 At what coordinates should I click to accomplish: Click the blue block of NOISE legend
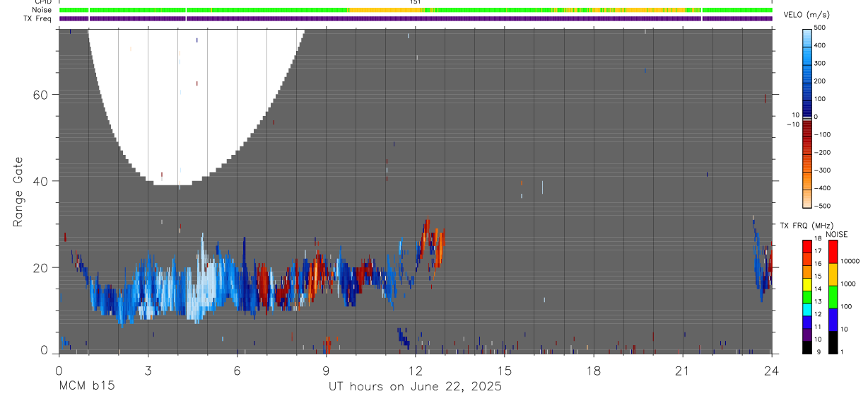(x=833, y=320)
